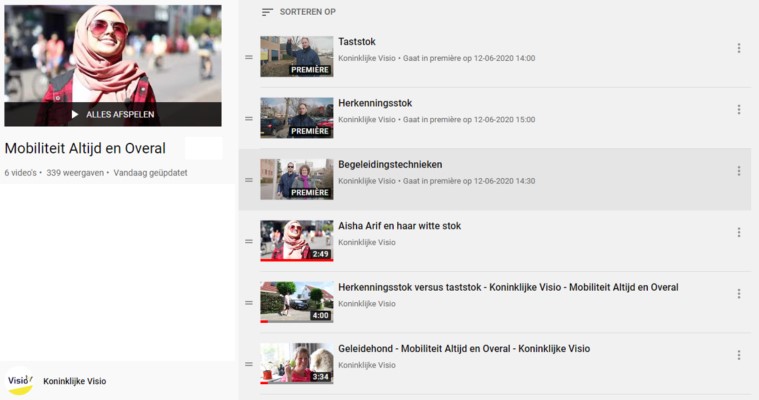Screen dimensions: 759x400
Task: Grab the reorder handle for Geleidehond video
Action: point(249,364)
